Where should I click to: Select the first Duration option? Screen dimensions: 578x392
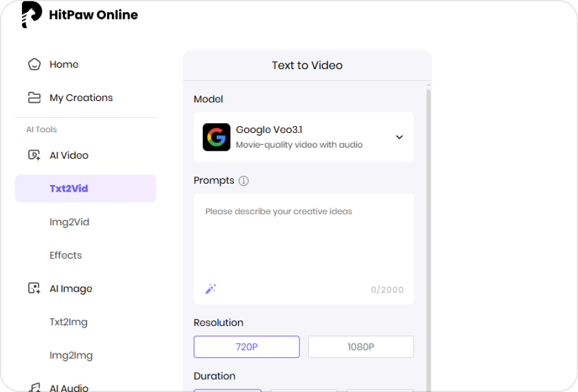228,390
